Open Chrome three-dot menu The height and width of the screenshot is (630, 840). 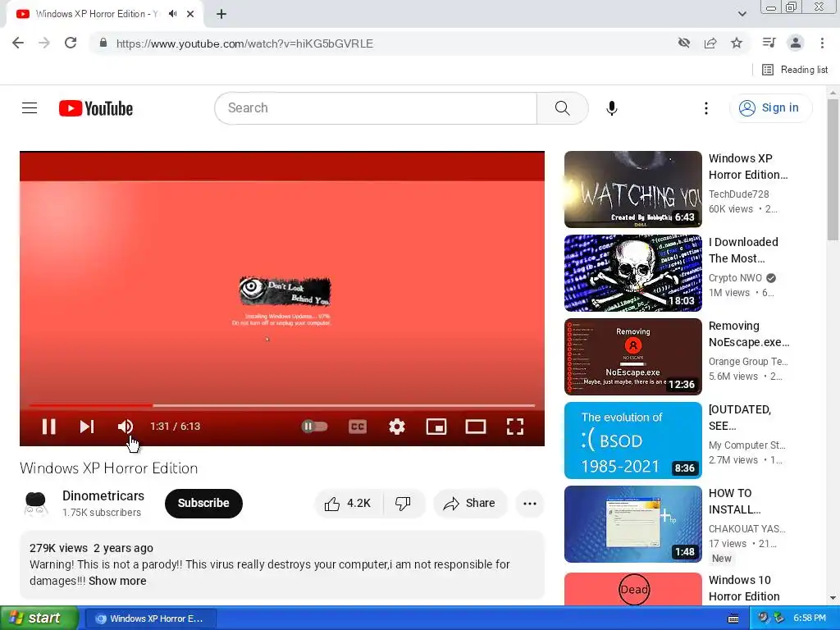coord(822,43)
